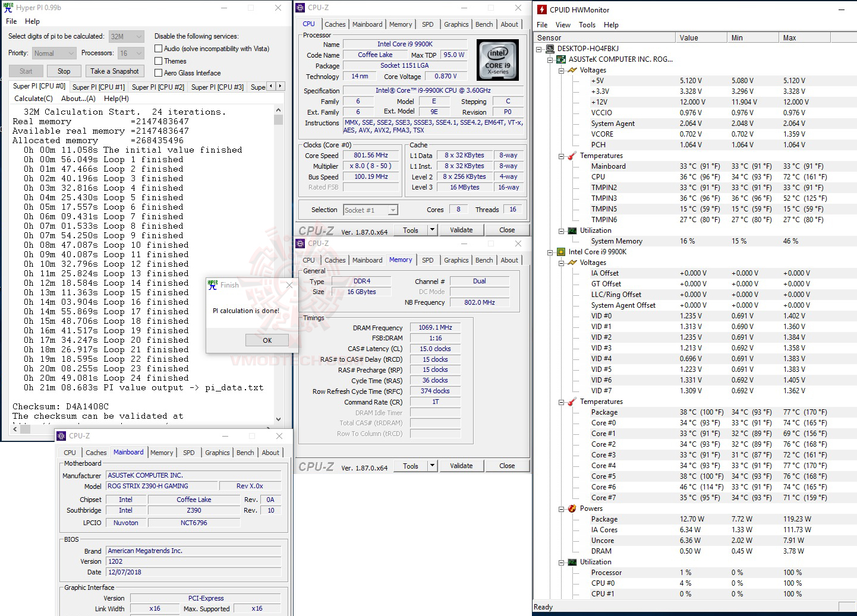Click the HWMonitor lightning bolt title icon
This screenshot has width=857, height=616.
(x=541, y=10)
